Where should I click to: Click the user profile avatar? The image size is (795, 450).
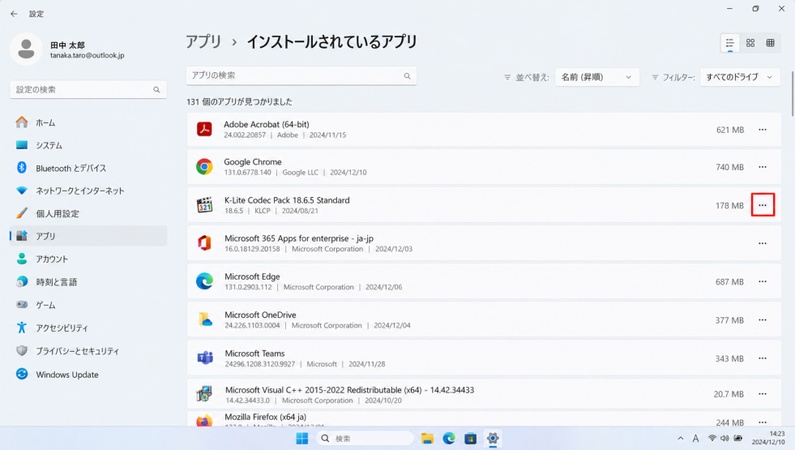pyautogui.click(x=26, y=49)
